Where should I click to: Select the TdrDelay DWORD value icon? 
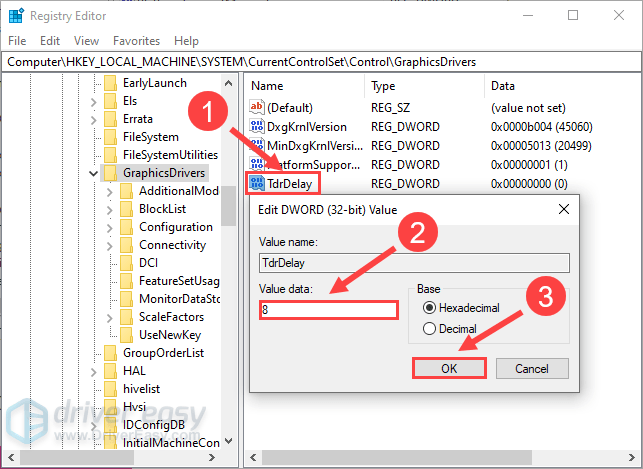pos(256,184)
